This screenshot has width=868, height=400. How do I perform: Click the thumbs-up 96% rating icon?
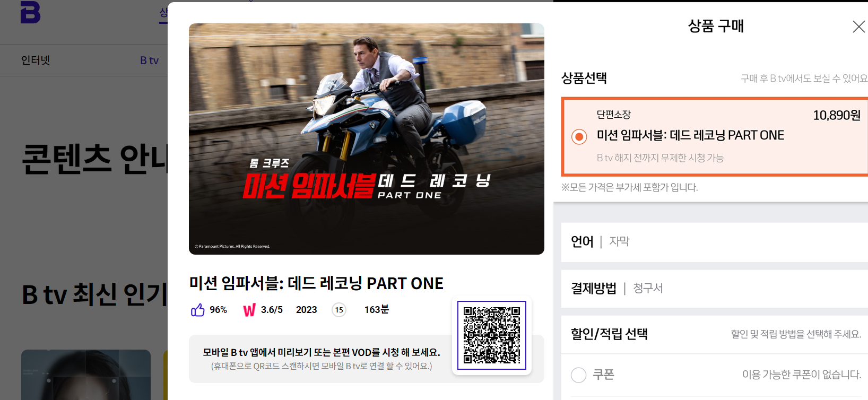click(x=197, y=310)
